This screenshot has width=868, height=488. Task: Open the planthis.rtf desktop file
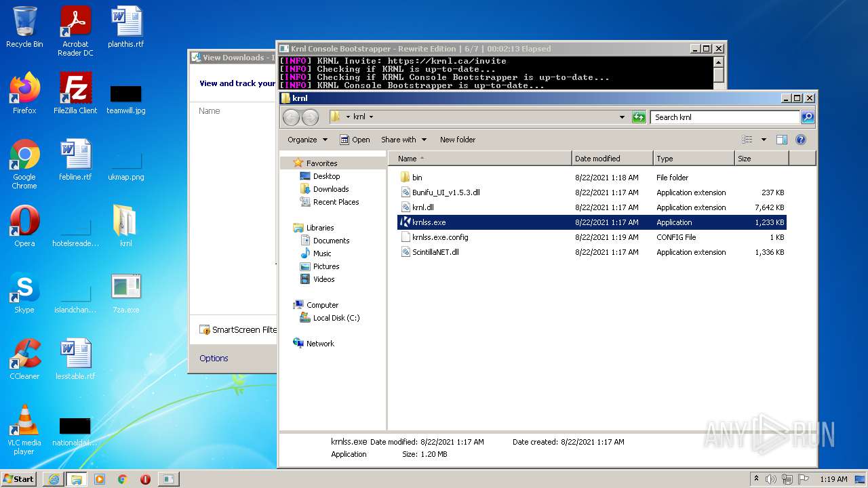126,27
